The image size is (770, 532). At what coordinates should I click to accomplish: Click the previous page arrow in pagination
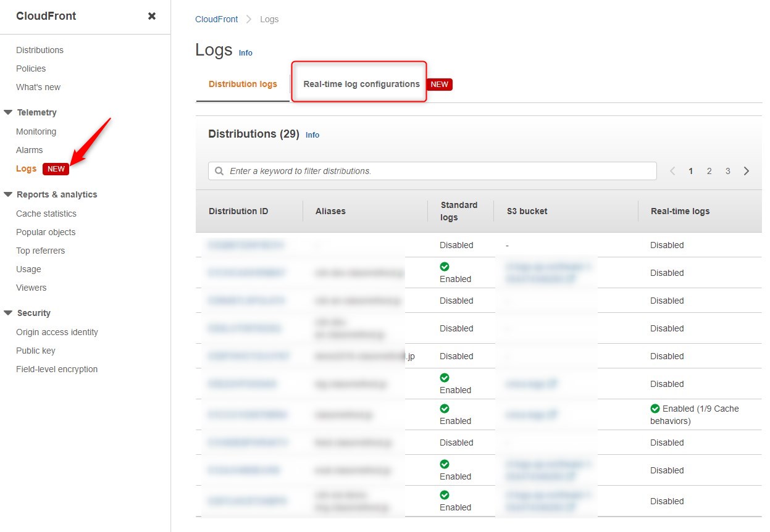672,170
